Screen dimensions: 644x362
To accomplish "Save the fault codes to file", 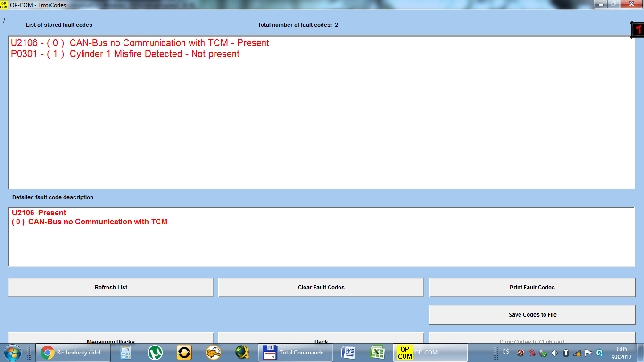I will (x=532, y=314).
